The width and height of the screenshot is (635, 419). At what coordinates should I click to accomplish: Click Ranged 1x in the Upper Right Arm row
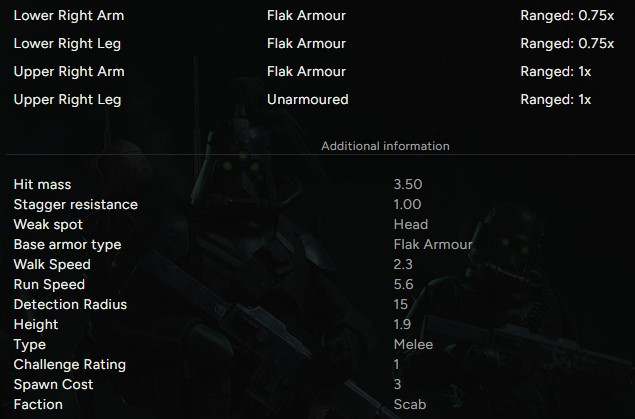(556, 72)
